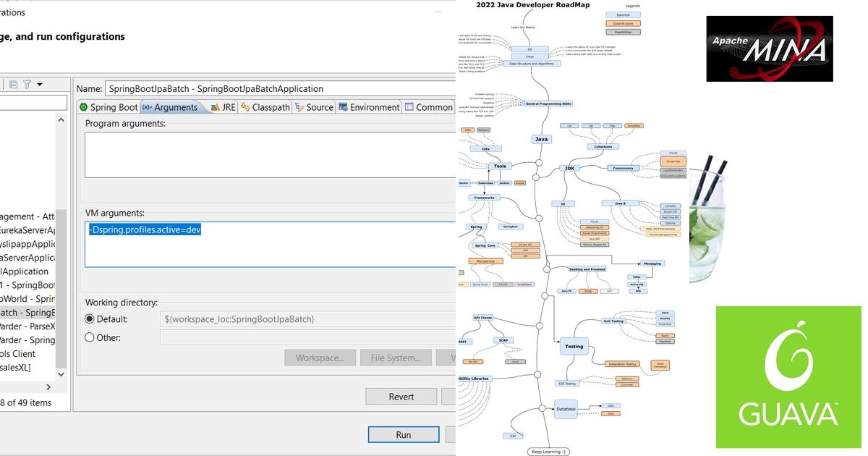This screenshot has height=456, width=868.
Task: Open the Common tab
Action: click(428, 106)
